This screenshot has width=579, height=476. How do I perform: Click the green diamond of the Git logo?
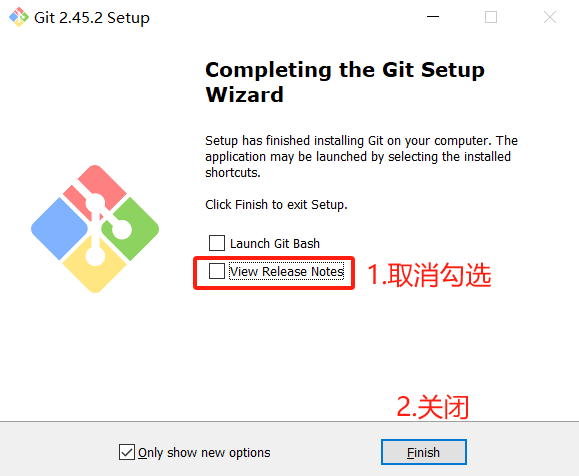[x=133, y=229]
